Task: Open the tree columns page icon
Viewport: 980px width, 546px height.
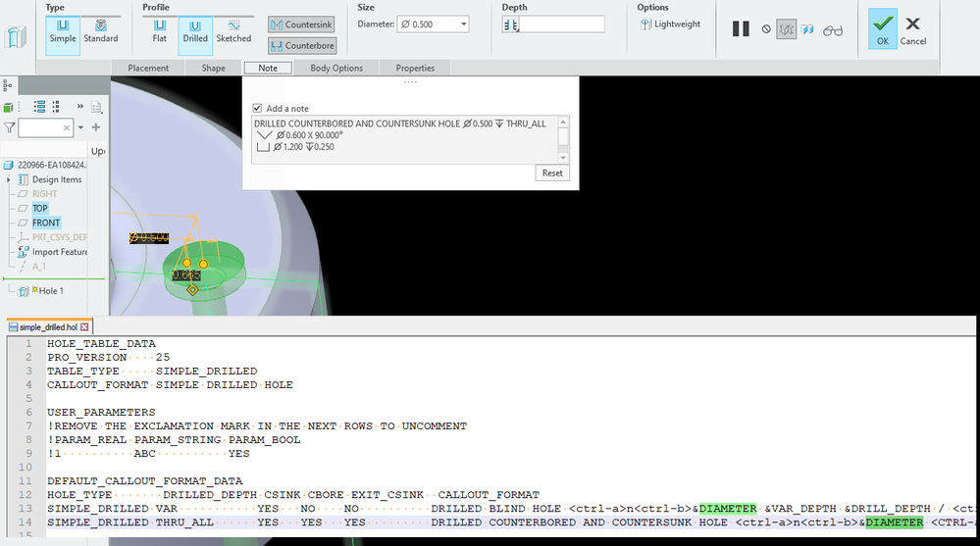Action: coord(96,108)
